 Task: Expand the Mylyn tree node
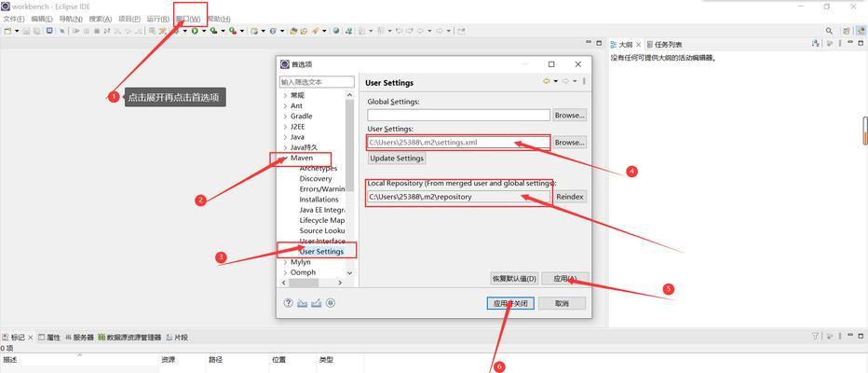tap(286, 262)
